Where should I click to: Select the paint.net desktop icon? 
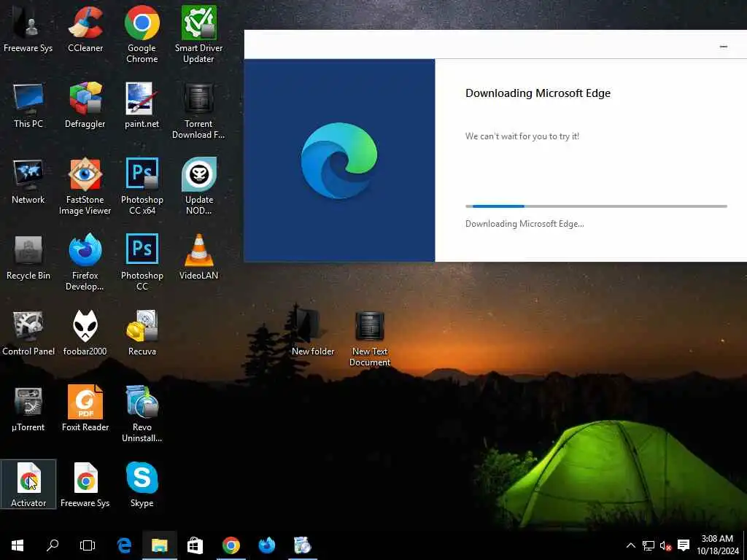click(142, 105)
